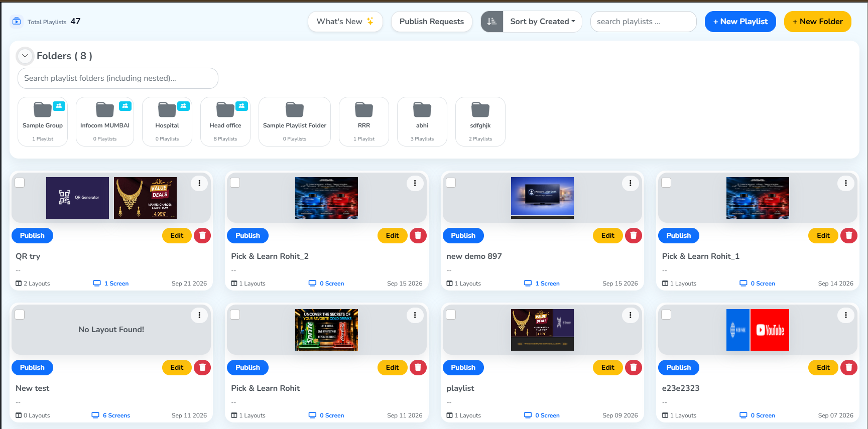Create a New Playlist
This screenshot has width=868, height=429.
740,22
